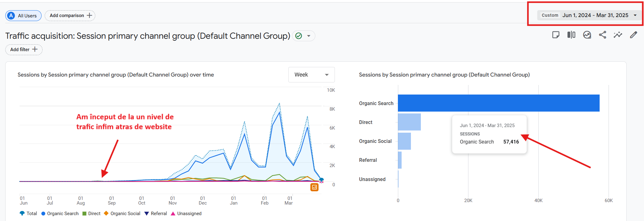Click the '01 Jan' x-axis label

click(234, 201)
